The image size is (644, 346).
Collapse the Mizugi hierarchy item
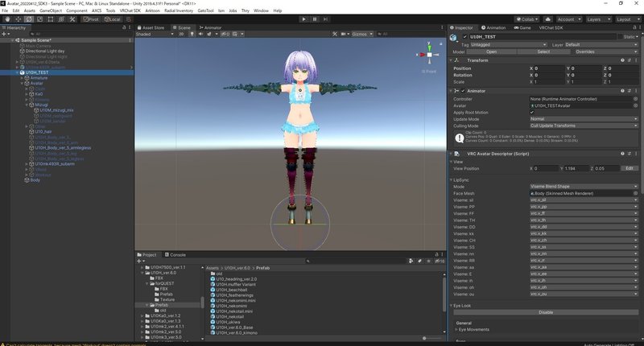point(27,105)
